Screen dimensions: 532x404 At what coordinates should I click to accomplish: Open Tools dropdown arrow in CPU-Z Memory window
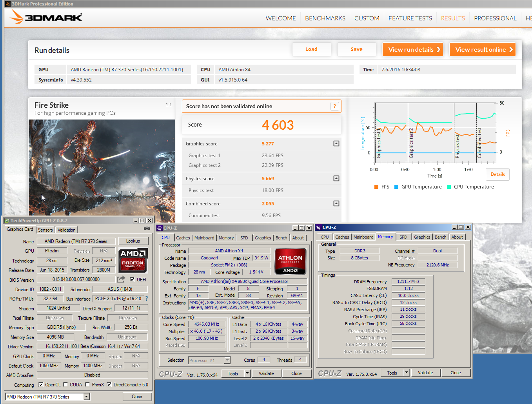click(406, 373)
